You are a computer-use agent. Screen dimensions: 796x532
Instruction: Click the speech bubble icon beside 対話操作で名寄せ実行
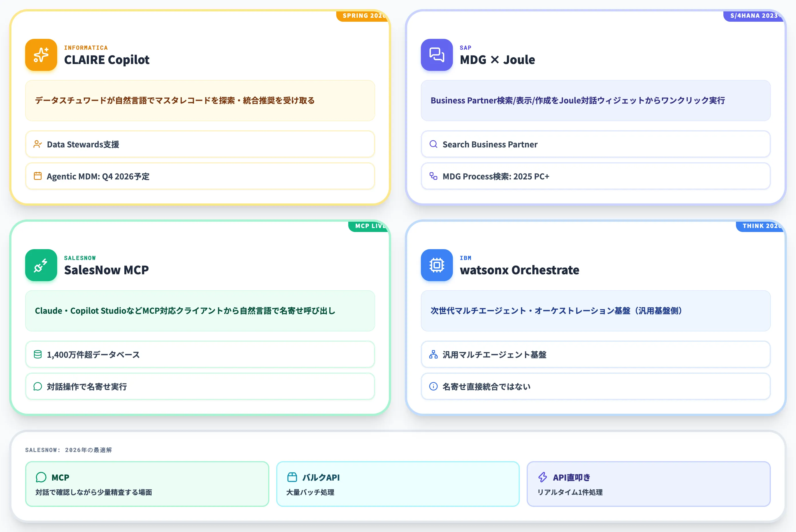tap(38, 387)
